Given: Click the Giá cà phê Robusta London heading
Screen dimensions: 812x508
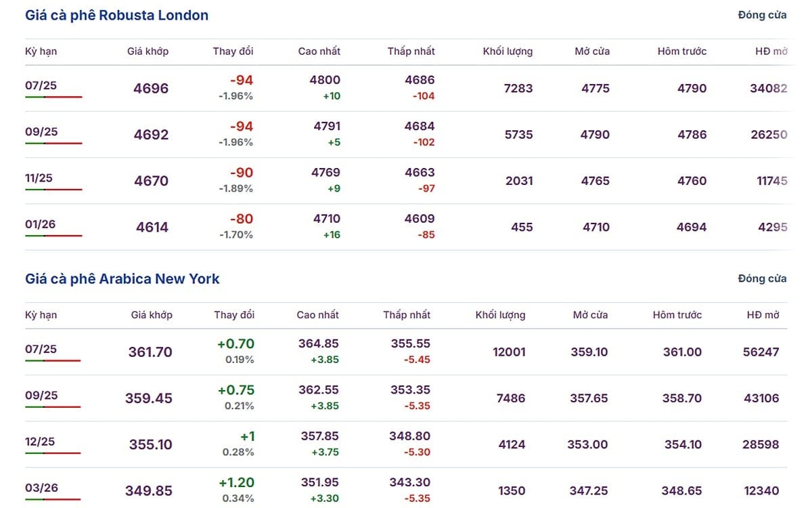Looking at the screenshot, I should pos(117,15).
